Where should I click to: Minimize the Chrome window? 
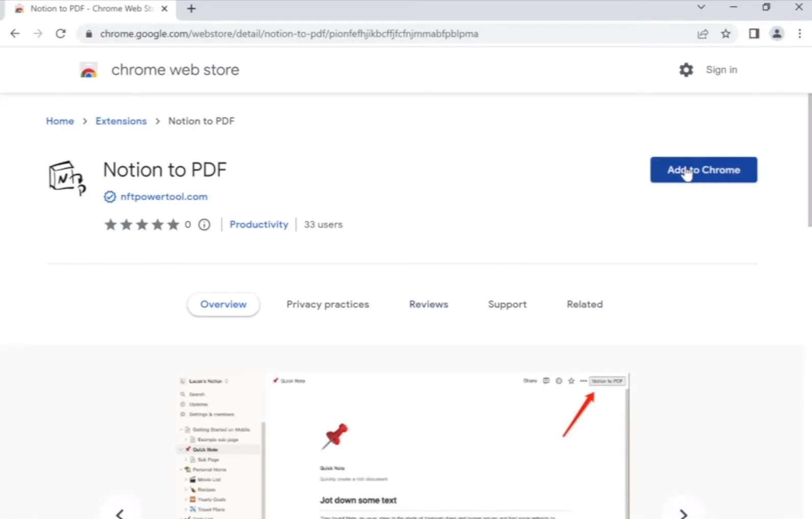coord(733,7)
